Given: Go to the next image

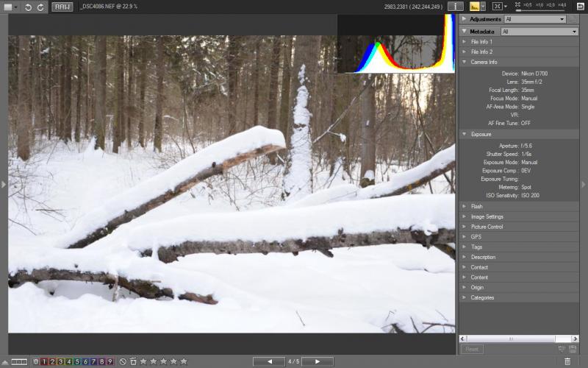Looking at the screenshot, I should coord(318,361).
